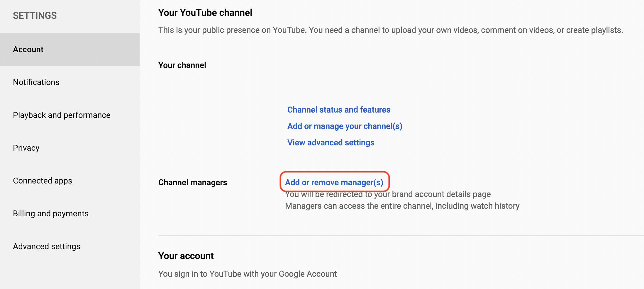Screen dimensions: 644x289
Task: Open the Account settings tab
Action: point(70,49)
